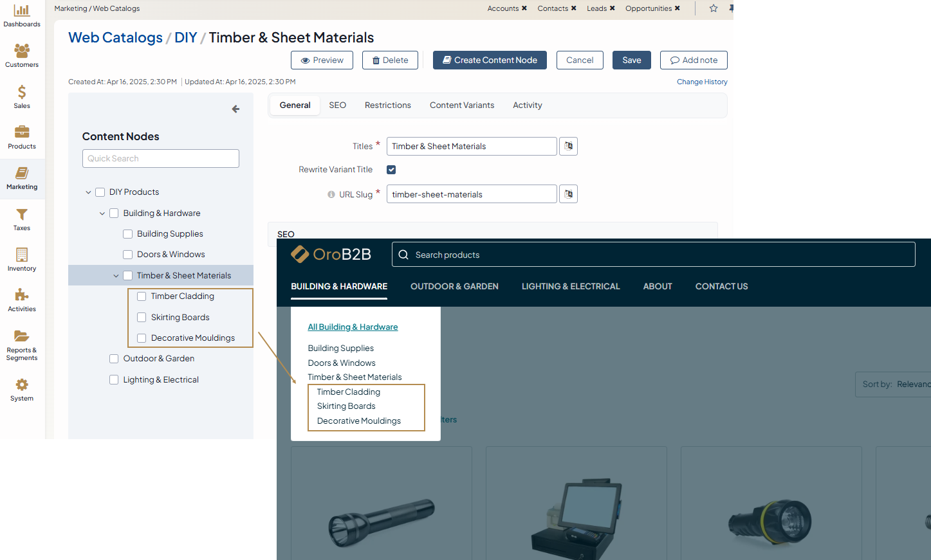Collapse the DIY Products tree node

pos(88,192)
